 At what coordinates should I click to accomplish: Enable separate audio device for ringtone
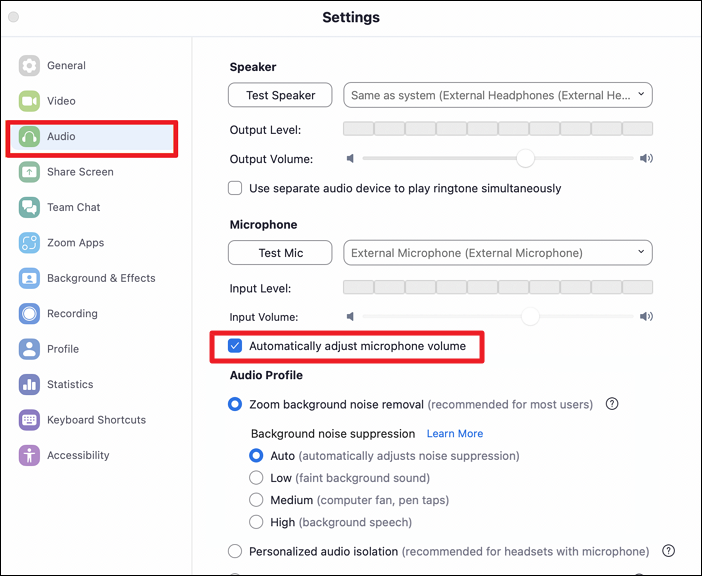click(235, 188)
